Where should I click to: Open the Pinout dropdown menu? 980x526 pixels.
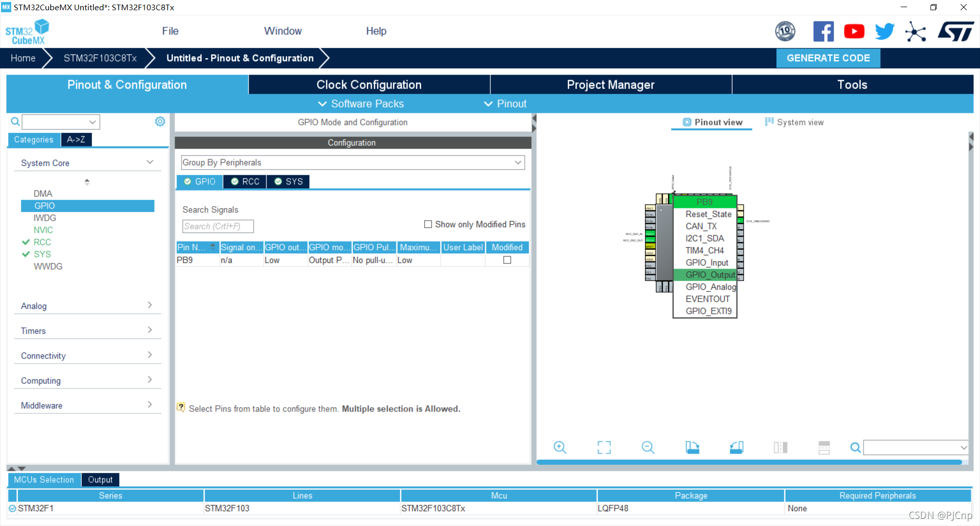[505, 104]
